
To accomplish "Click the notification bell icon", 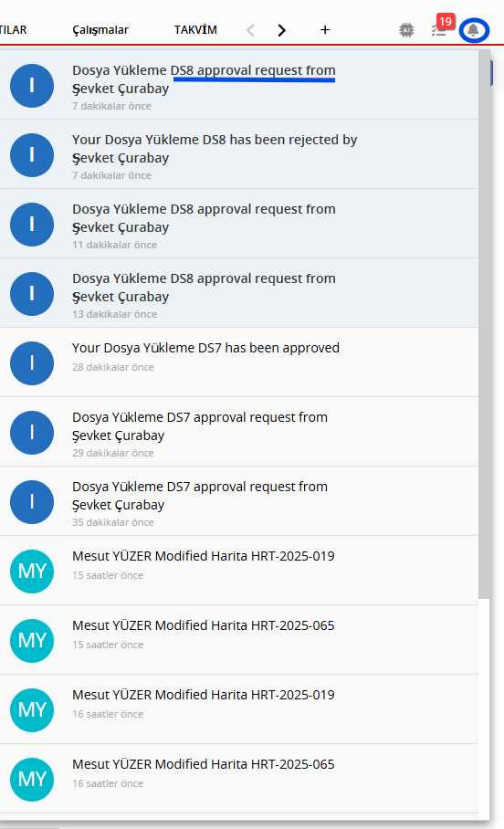I will point(473,30).
